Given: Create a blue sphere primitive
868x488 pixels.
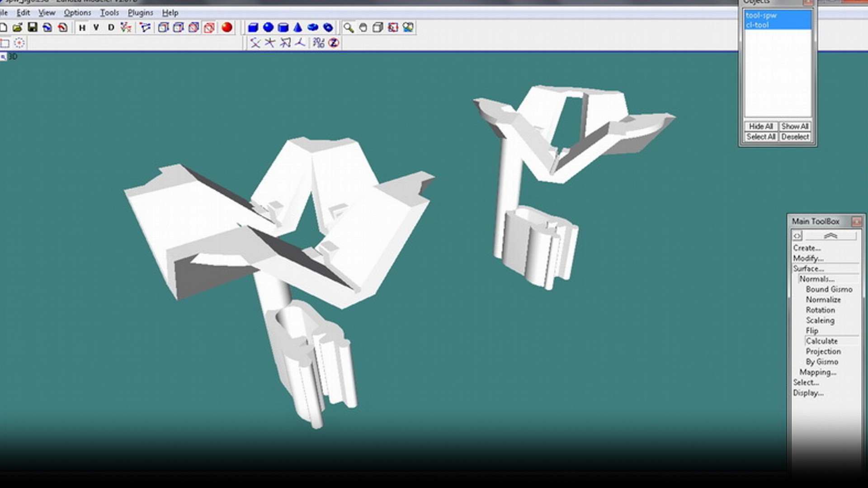Looking at the screenshot, I should pos(268,28).
